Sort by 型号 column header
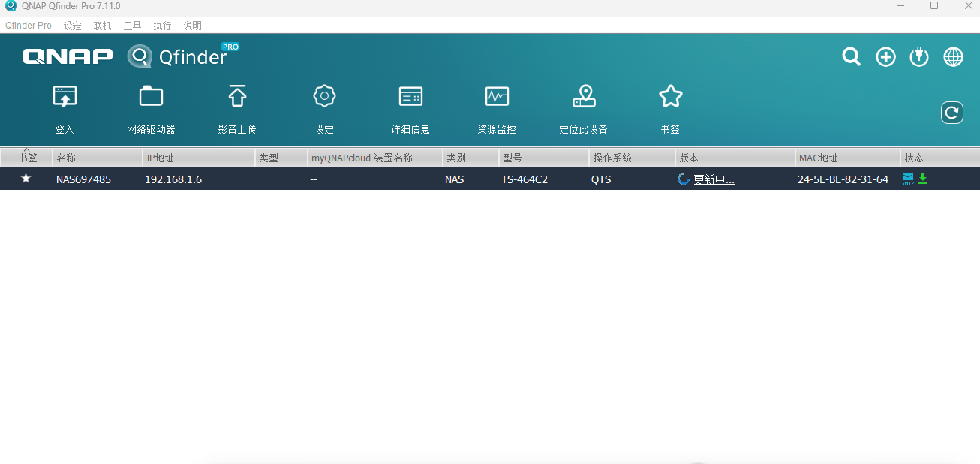The height and width of the screenshot is (464, 980). (544, 158)
